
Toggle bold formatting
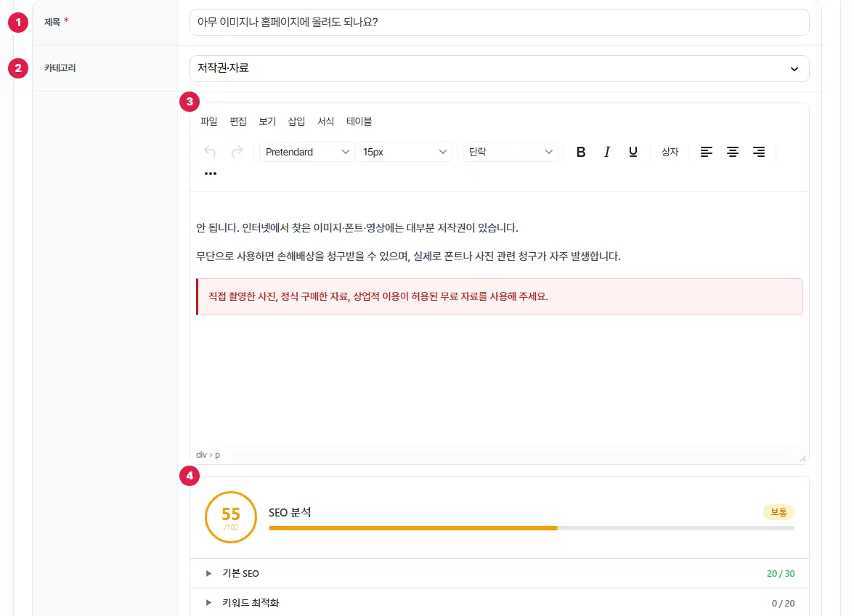(581, 152)
